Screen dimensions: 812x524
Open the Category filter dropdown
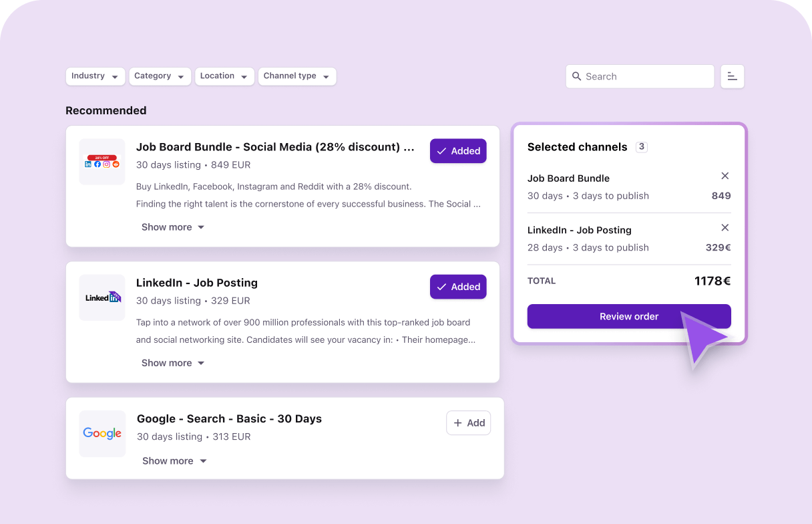click(160, 76)
